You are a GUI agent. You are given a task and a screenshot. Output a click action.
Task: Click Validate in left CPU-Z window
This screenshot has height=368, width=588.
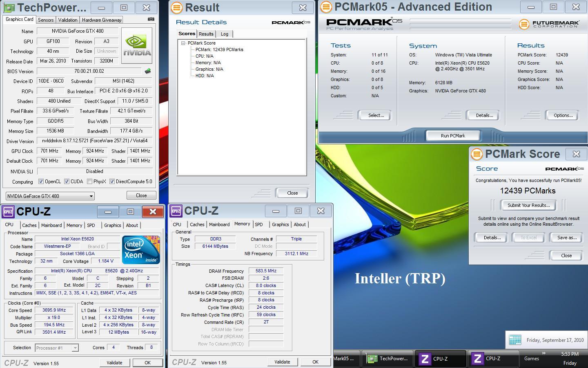coord(114,363)
